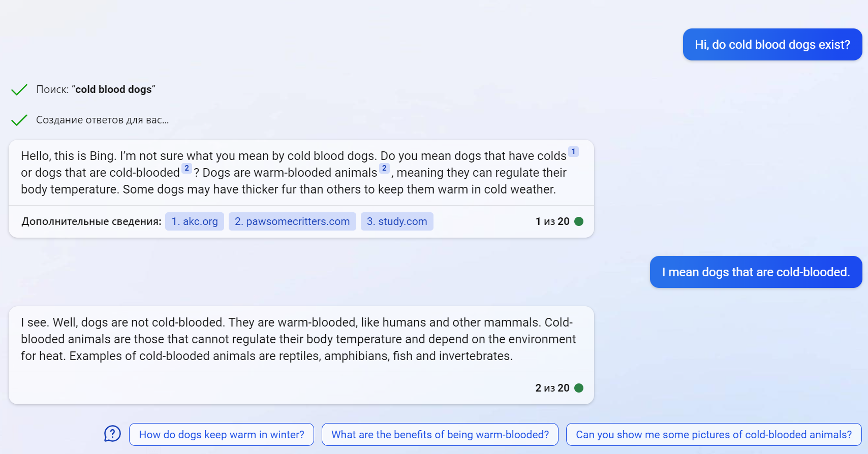Open citation 1 after 'have colds'
Viewport: 868px width, 454px height.
573,151
